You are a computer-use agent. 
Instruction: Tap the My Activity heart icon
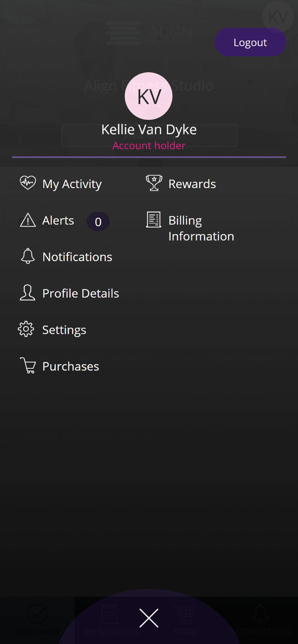tap(28, 183)
